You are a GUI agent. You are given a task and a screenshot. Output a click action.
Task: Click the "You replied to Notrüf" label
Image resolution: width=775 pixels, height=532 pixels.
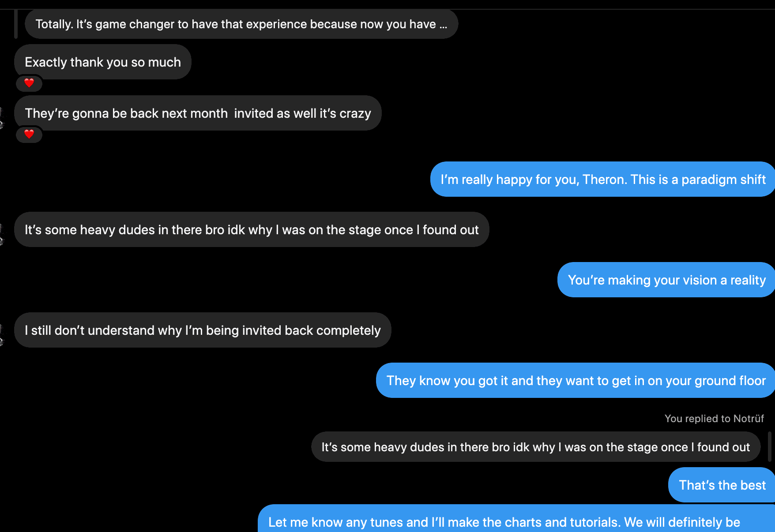point(714,419)
